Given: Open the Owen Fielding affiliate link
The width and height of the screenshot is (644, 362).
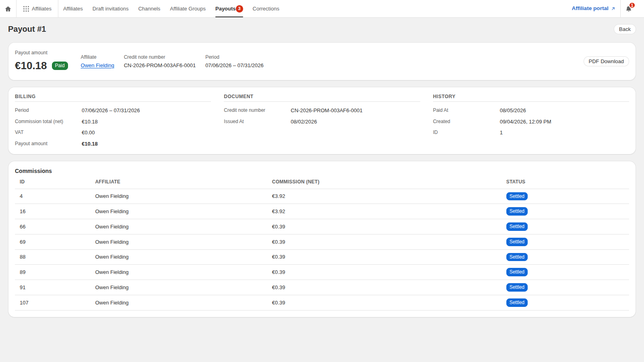Looking at the screenshot, I should [97, 66].
